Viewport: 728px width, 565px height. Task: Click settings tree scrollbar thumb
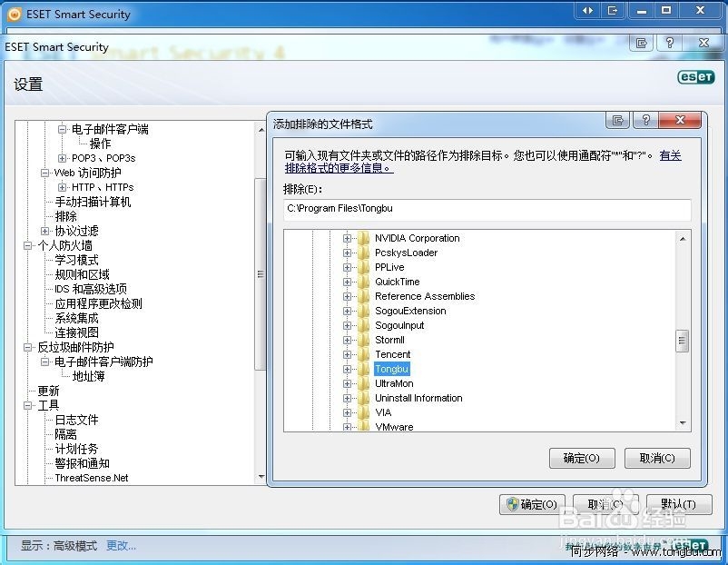click(x=261, y=274)
